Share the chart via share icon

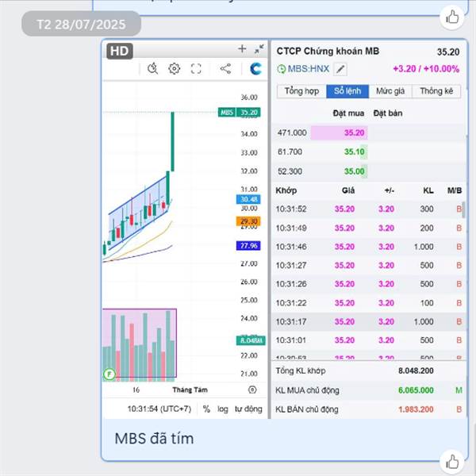point(225,68)
